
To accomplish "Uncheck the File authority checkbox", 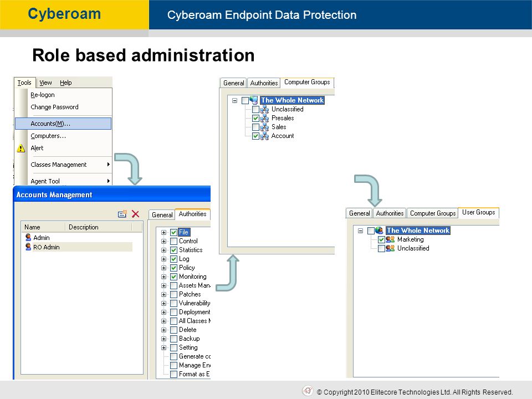I will (x=173, y=232).
